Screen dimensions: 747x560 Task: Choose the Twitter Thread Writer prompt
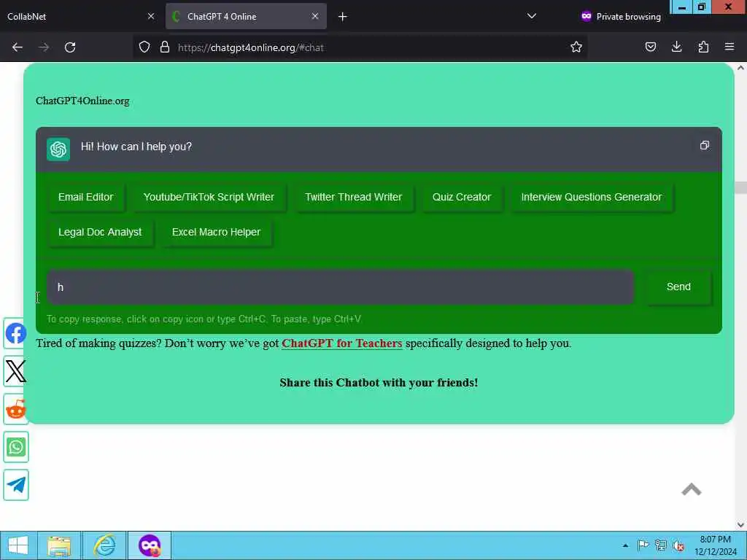tap(354, 197)
